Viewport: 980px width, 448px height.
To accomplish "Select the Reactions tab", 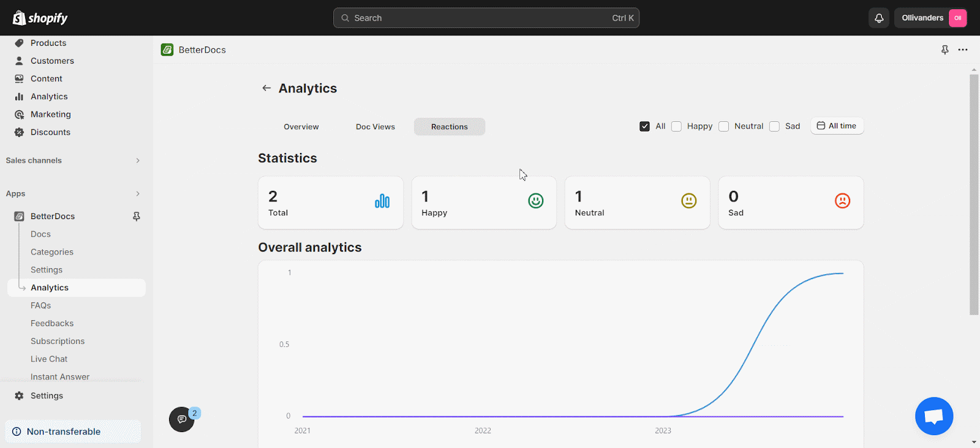I will (x=450, y=127).
